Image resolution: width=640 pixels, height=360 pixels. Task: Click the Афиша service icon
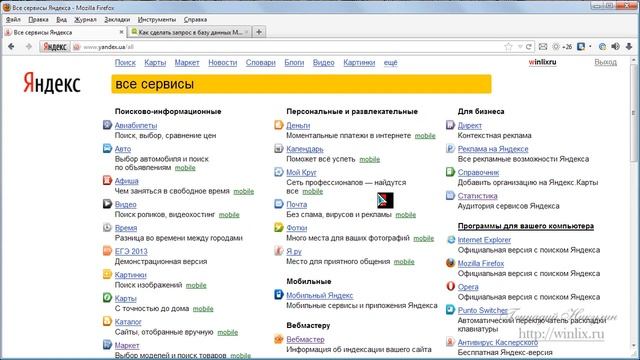point(107,180)
